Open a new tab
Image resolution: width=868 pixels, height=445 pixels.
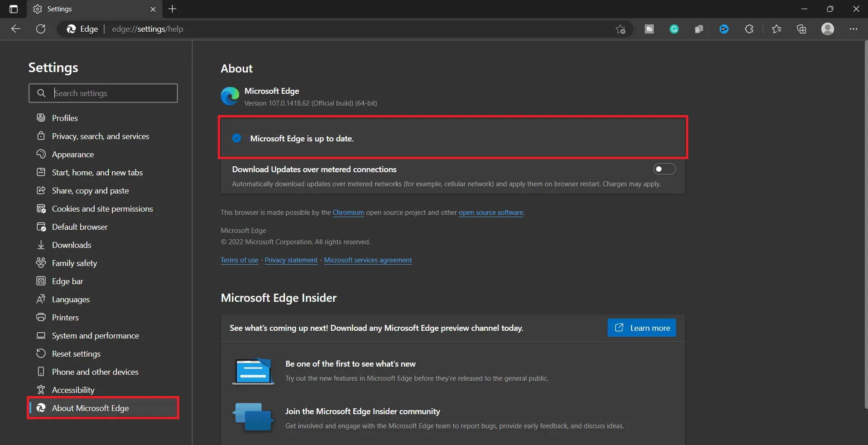click(173, 9)
